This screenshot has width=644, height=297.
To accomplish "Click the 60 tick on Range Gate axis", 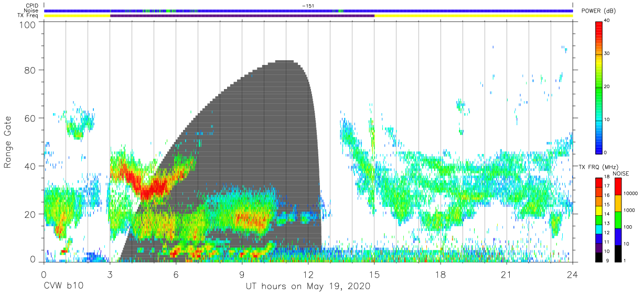I will [29, 118].
